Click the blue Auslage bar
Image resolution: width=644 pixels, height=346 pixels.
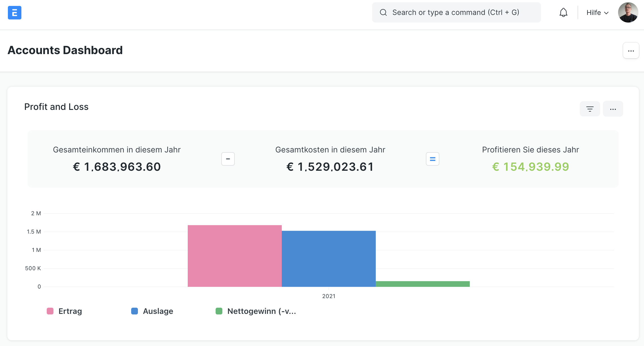point(328,259)
